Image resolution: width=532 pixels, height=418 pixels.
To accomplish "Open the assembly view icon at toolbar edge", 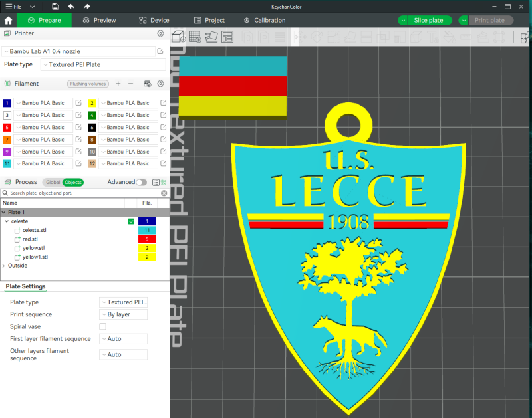I will [x=525, y=37].
